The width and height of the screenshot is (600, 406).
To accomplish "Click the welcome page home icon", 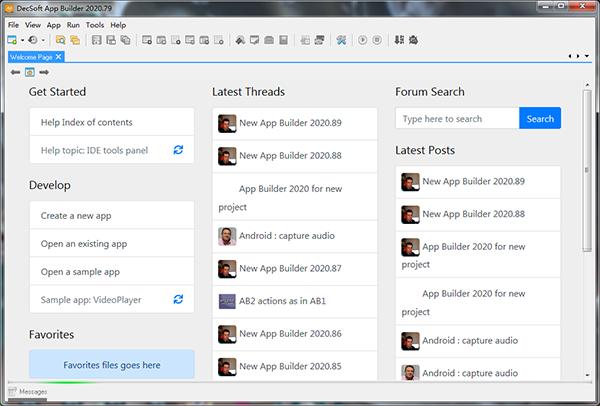I will [x=29, y=72].
